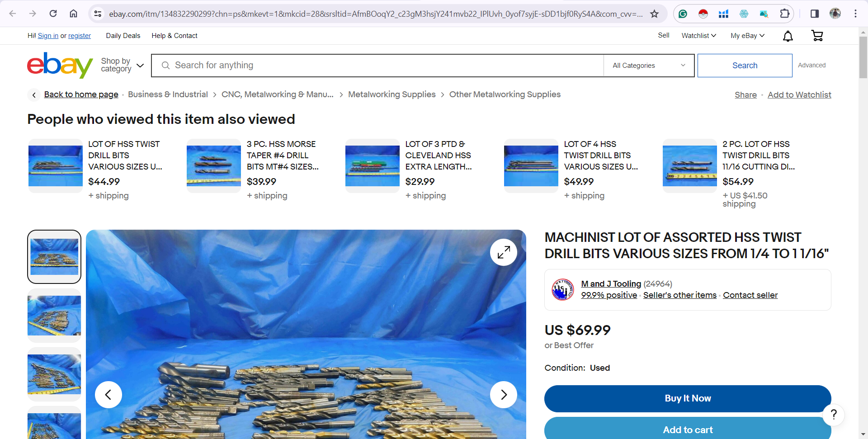The image size is (868, 439).
Task: Open the Grammarly extension icon
Action: 683,14
